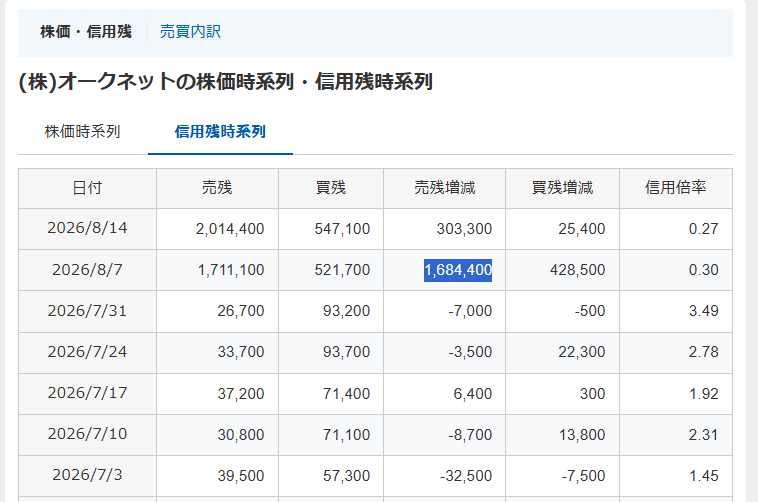
Task: Click the 売残 value 33,700
Action: (x=241, y=352)
